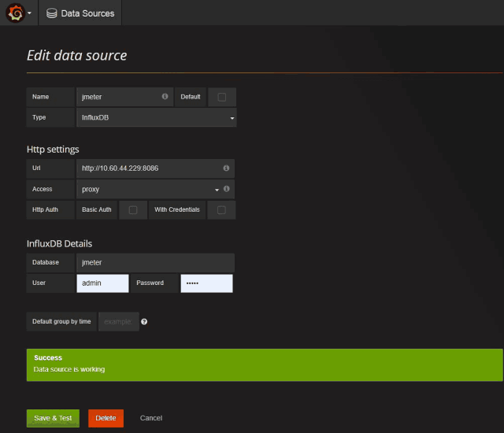Click the 'With Credentials' label
The image size is (504, 433).
(176, 209)
